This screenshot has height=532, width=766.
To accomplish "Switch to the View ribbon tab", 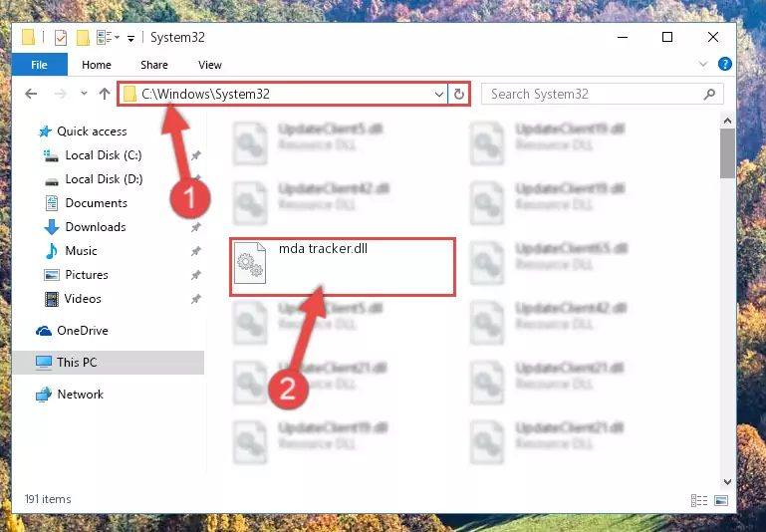I will pyautogui.click(x=209, y=65).
